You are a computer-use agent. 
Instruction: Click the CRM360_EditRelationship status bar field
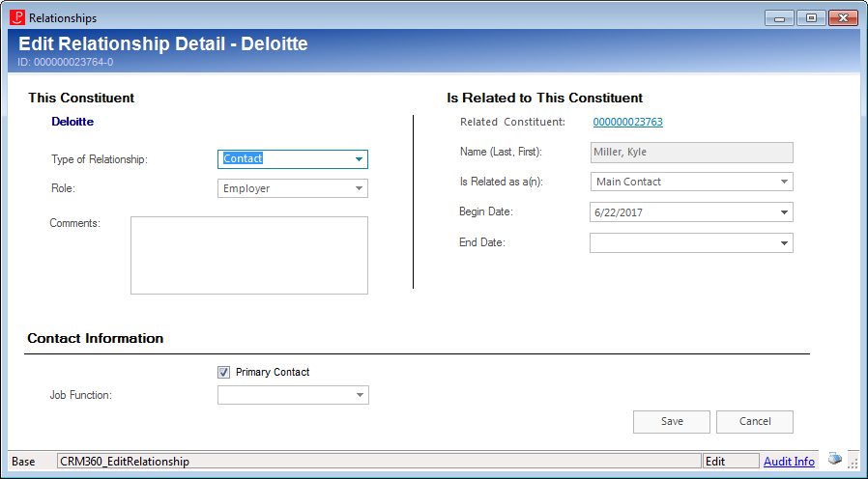click(x=379, y=462)
